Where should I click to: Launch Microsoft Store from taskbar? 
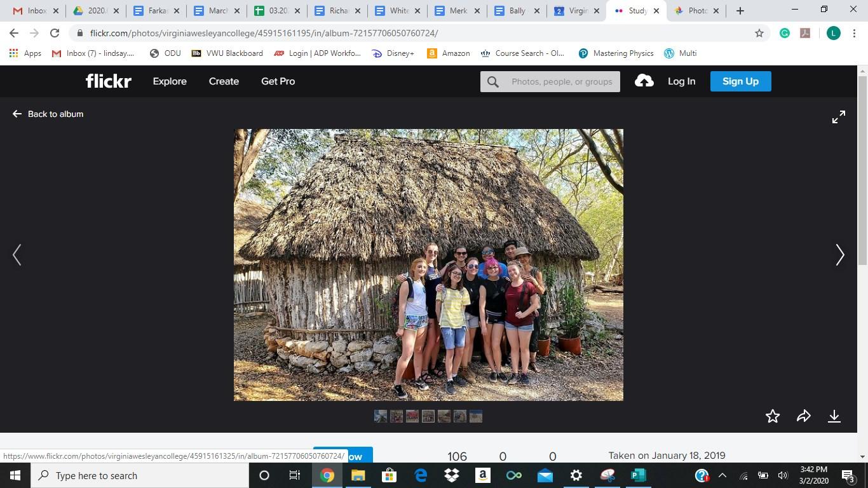click(x=389, y=475)
